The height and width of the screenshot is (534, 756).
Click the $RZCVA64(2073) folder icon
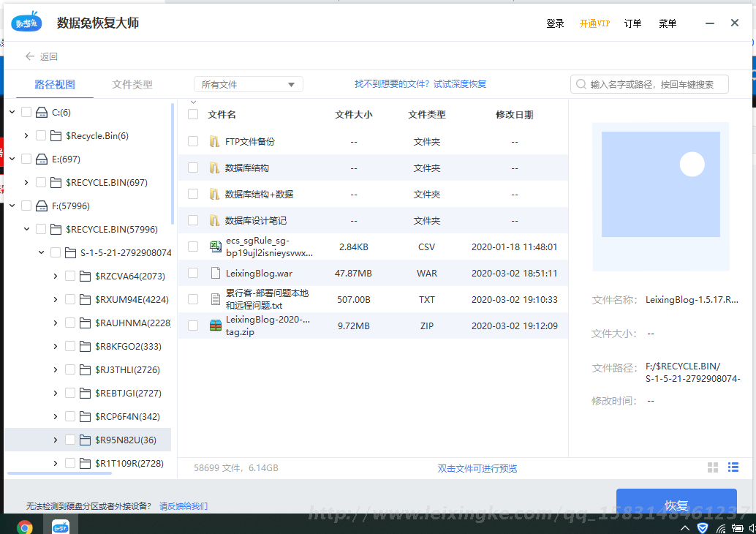point(86,276)
